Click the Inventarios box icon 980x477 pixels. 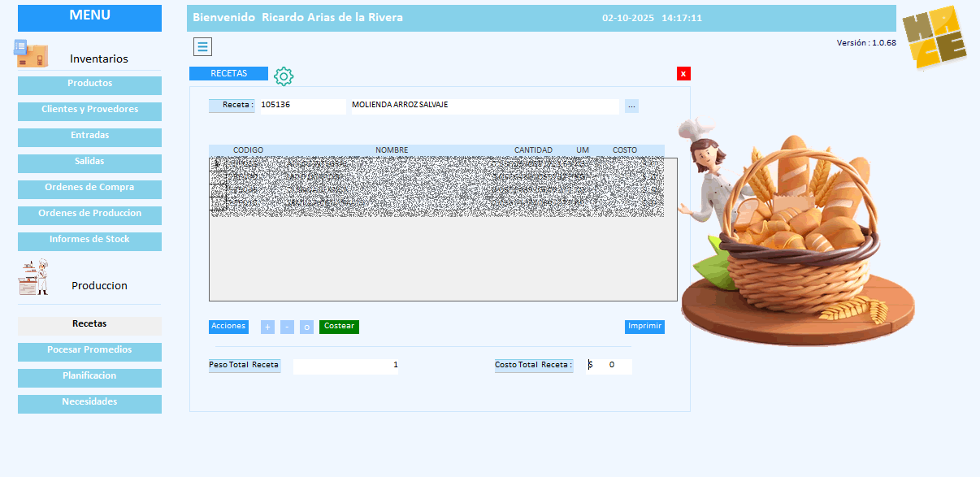tap(31, 54)
